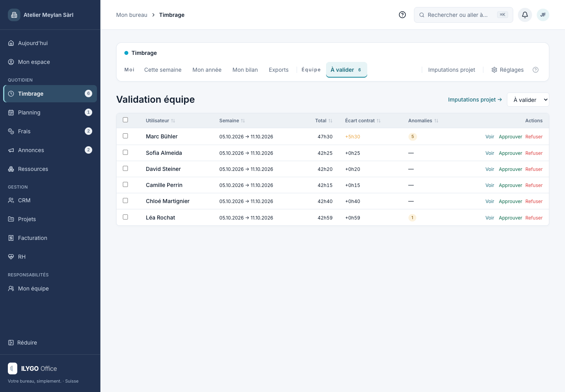565x392 pixels.
Task: Approve Marc Bühler's timesheet
Action: 510,137
